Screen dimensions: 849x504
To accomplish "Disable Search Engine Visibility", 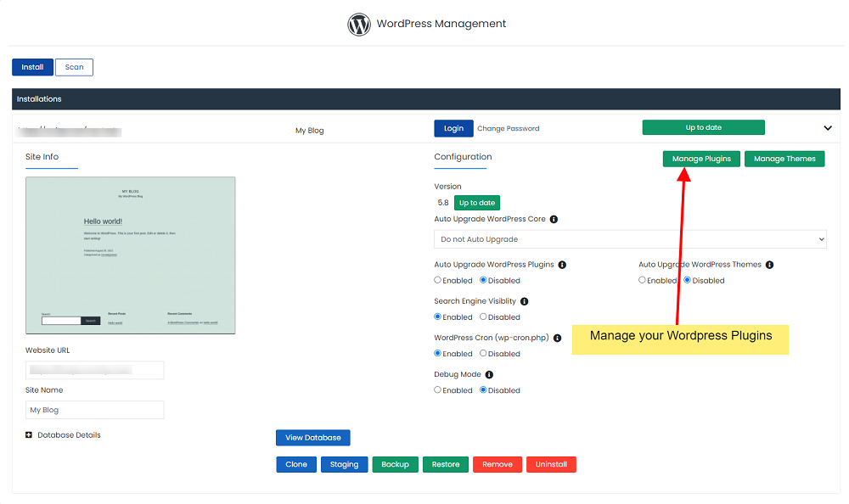I will (483, 316).
